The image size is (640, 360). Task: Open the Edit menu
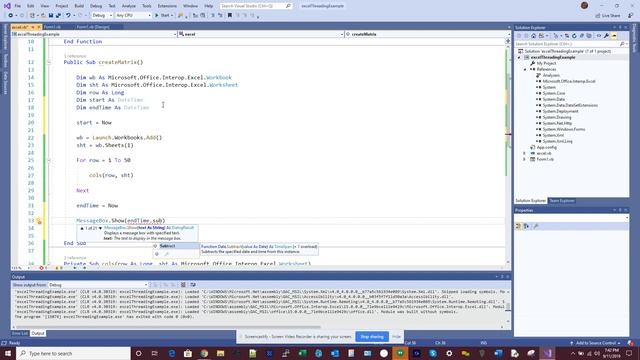click(x=31, y=6)
